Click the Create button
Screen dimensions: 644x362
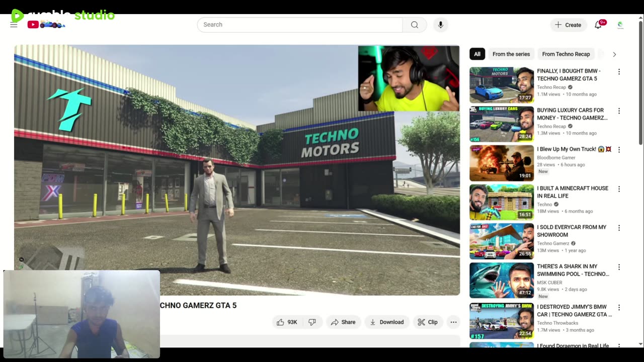coord(569,25)
